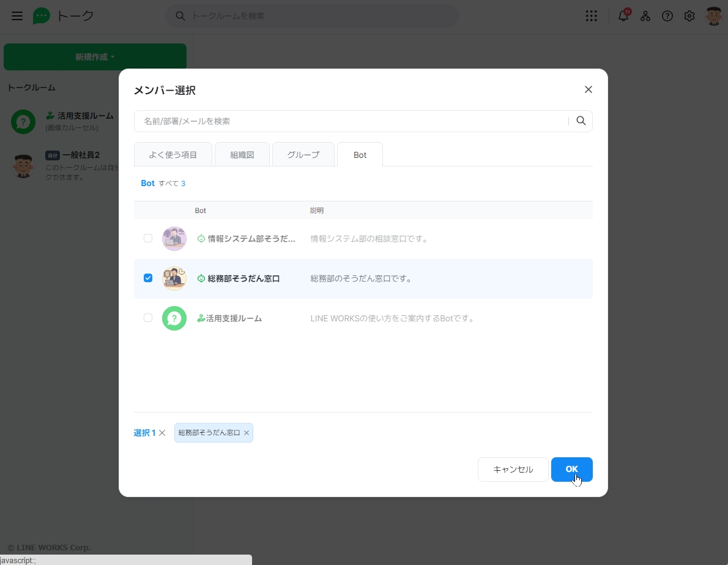Open the organization chart icon in header
This screenshot has width=728, height=565.
[x=645, y=17]
